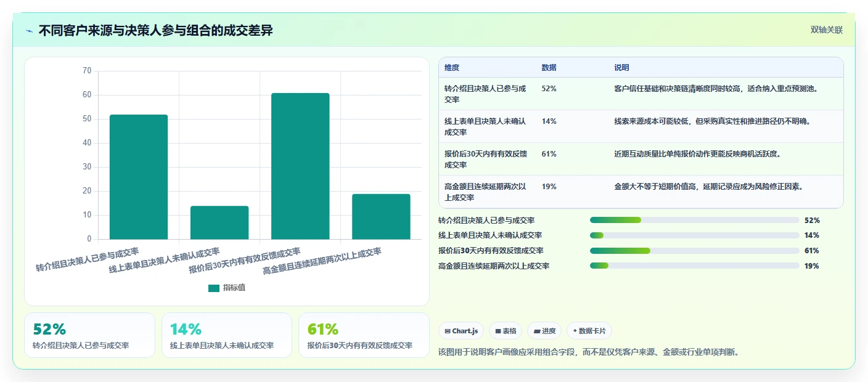This screenshot has width=868, height=382.
Task: Click the 61% value in the table
Action: pos(549,154)
